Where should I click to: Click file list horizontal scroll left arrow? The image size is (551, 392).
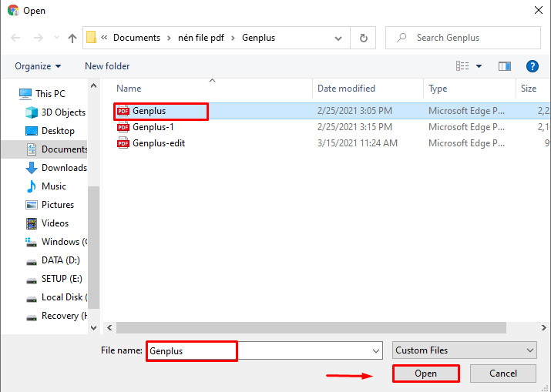[109, 328]
